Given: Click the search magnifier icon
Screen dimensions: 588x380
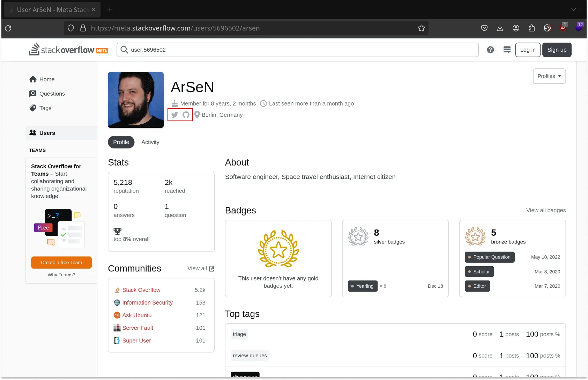Looking at the screenshot, I should (x=124, y=50).
